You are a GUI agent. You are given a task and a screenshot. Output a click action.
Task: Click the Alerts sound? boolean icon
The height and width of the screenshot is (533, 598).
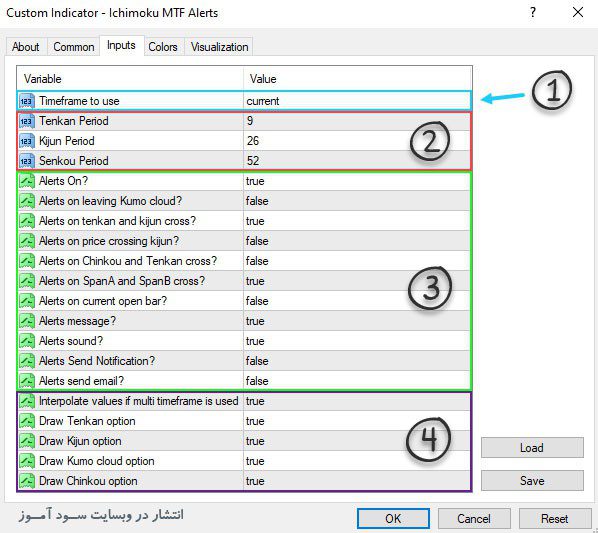click(x=27, y=341)
